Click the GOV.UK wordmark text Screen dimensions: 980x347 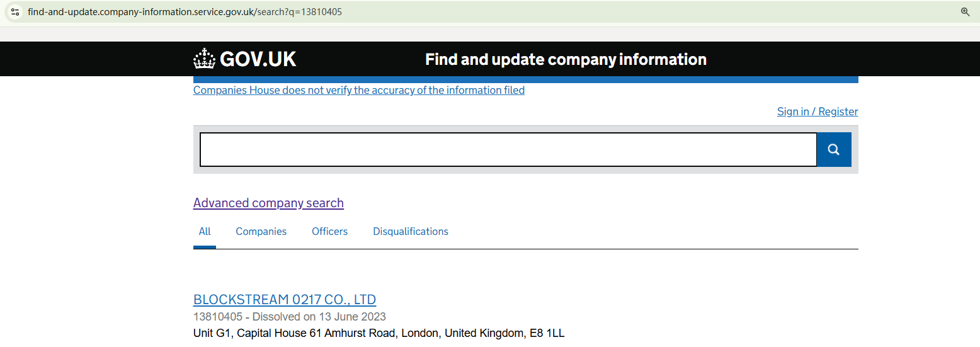click(x=258, y=59)
